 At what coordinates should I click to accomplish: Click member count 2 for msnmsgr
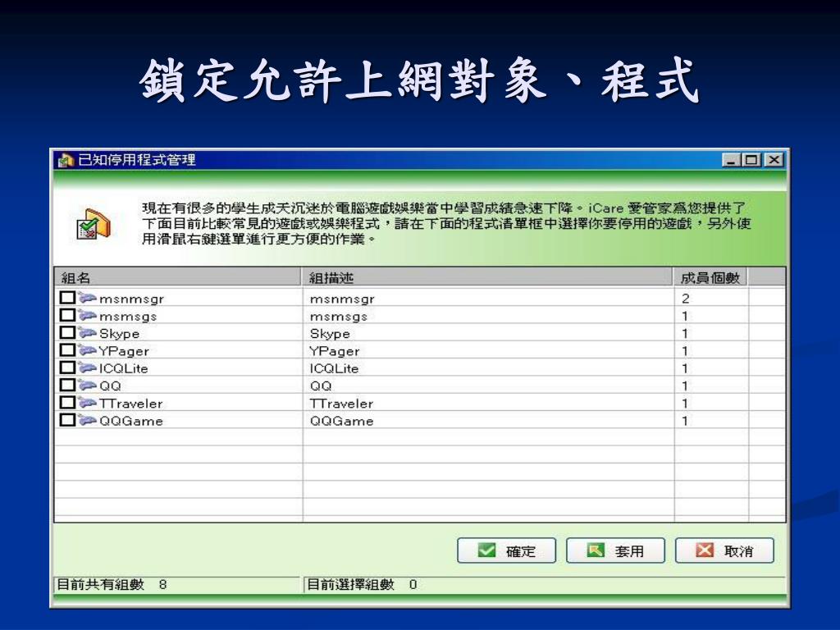pyautogui.click(x=686, y=299)
